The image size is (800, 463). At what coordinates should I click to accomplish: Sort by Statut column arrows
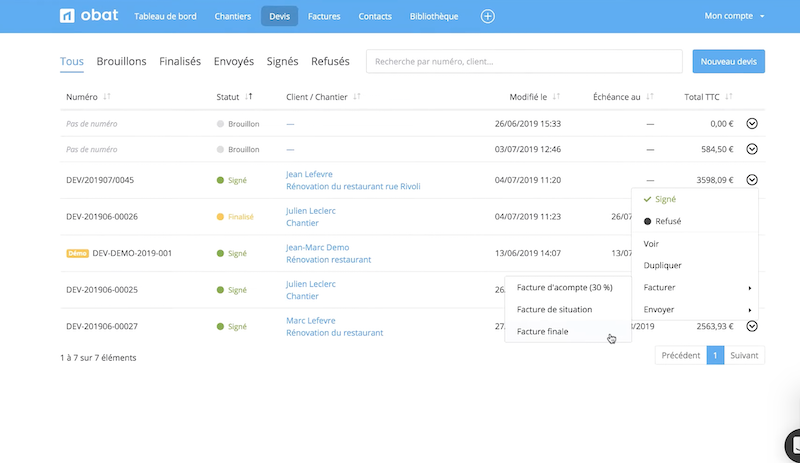248,96
